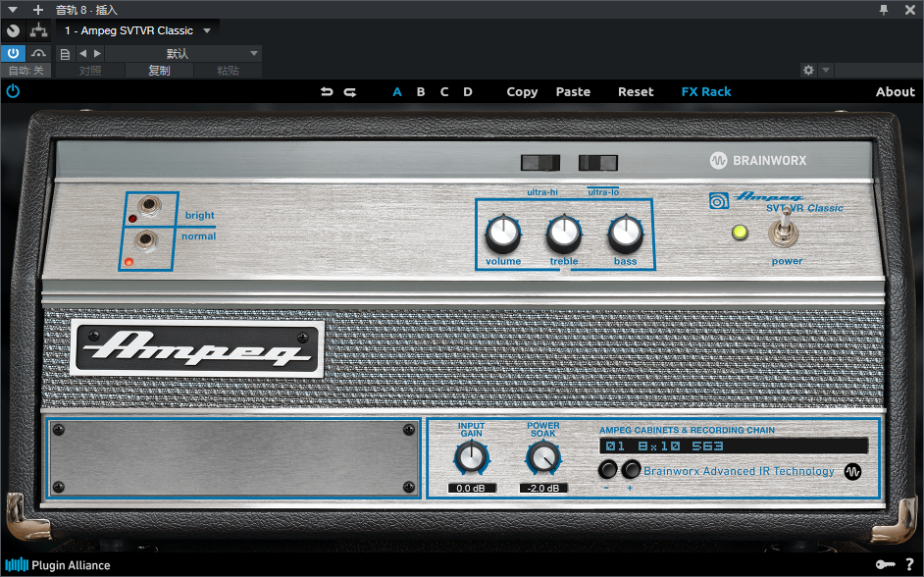Toggle automation 自动: 关 button
Image resolution: width=924 pixels, height=577 pixels.
tap(26, 71)
